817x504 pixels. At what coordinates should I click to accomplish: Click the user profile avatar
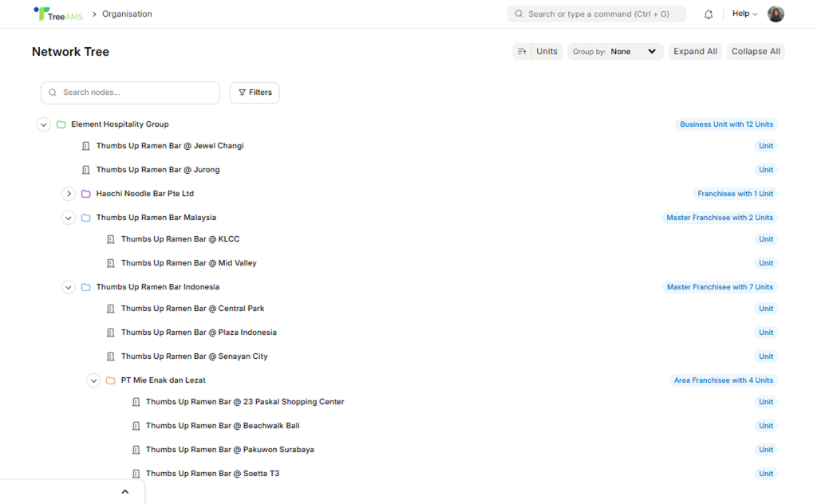point(775,14)
